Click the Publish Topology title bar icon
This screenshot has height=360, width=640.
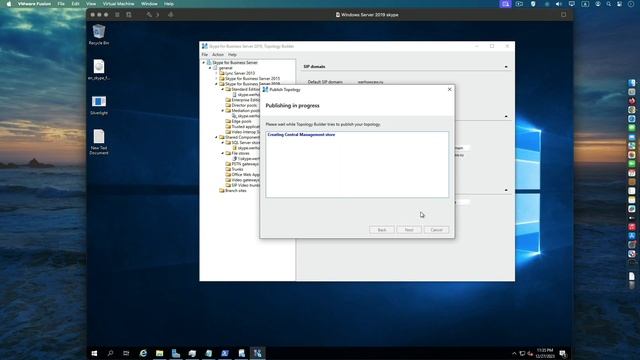coord(265,89)
